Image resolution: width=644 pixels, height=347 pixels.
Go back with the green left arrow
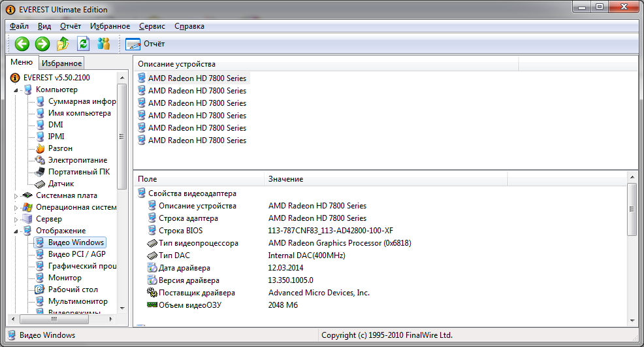(x=22, y=44)
